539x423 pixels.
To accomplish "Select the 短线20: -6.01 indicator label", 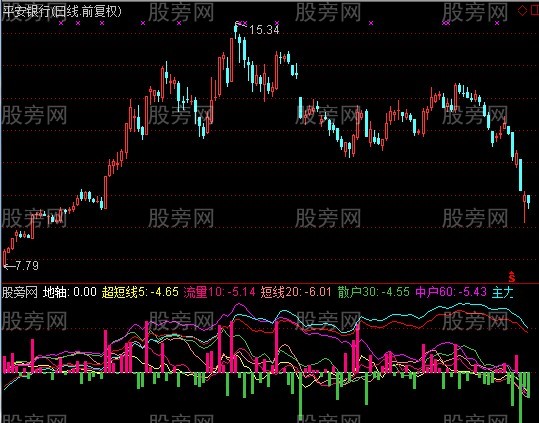I will coord(296,292).
